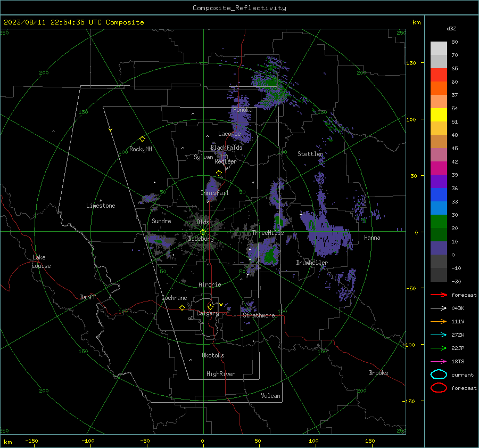Select the 36 dBZ purple color swatch

tap(439, 182)
